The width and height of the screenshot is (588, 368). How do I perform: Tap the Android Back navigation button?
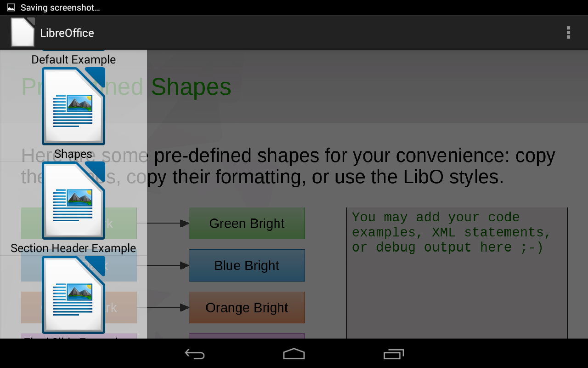195,354
